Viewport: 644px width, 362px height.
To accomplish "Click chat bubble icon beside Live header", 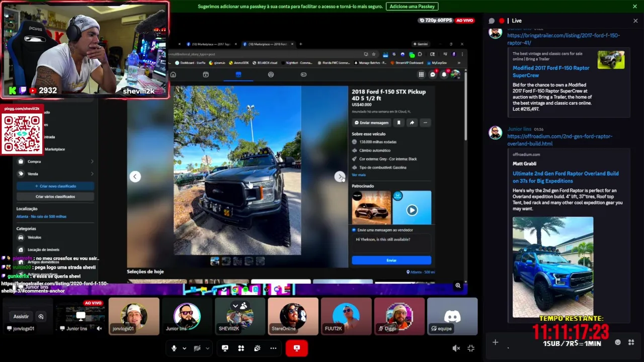I will [492, 21].
